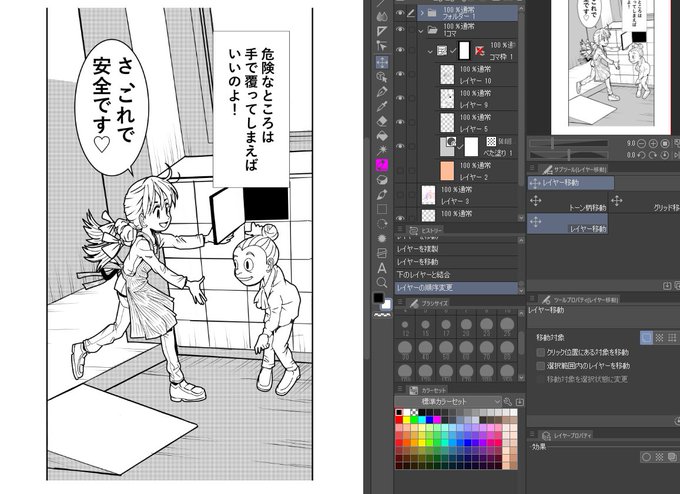
Task: Hide レイヤー 9 using its eye icon
Action: 400,98
